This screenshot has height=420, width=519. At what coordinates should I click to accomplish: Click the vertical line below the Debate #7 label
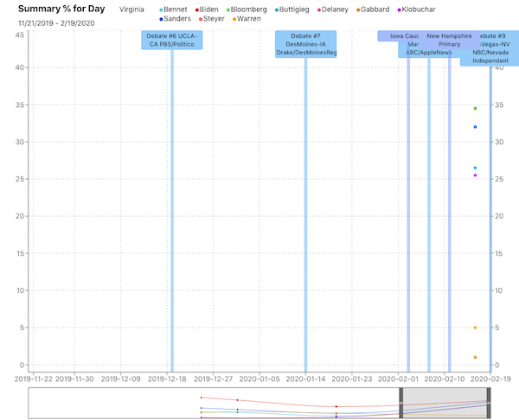pyautogui.click(x=306, y=215)
